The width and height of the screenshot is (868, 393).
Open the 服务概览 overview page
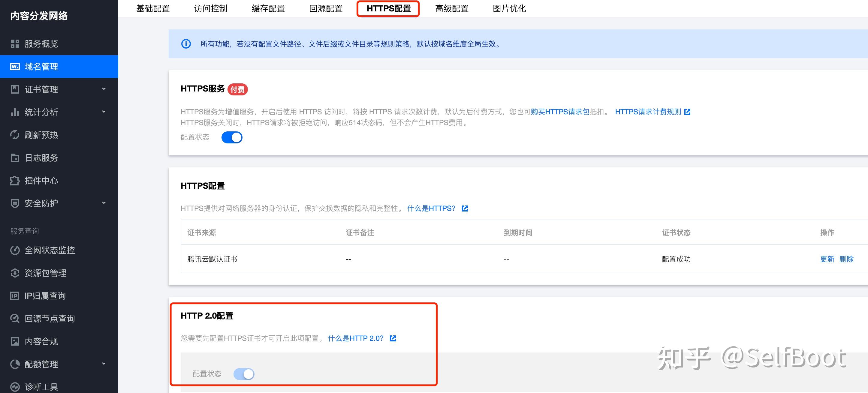41,44
